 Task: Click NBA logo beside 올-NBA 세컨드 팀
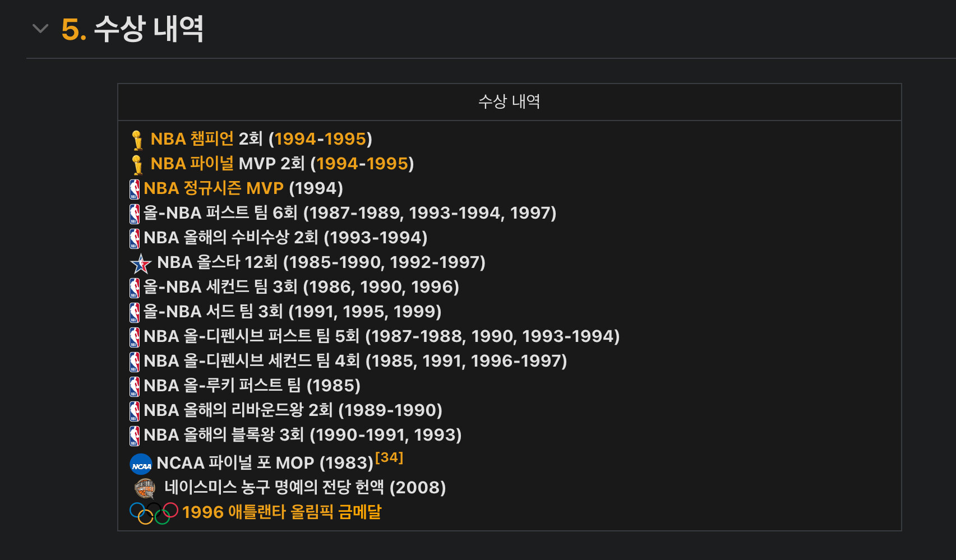[x=135, y=288]
